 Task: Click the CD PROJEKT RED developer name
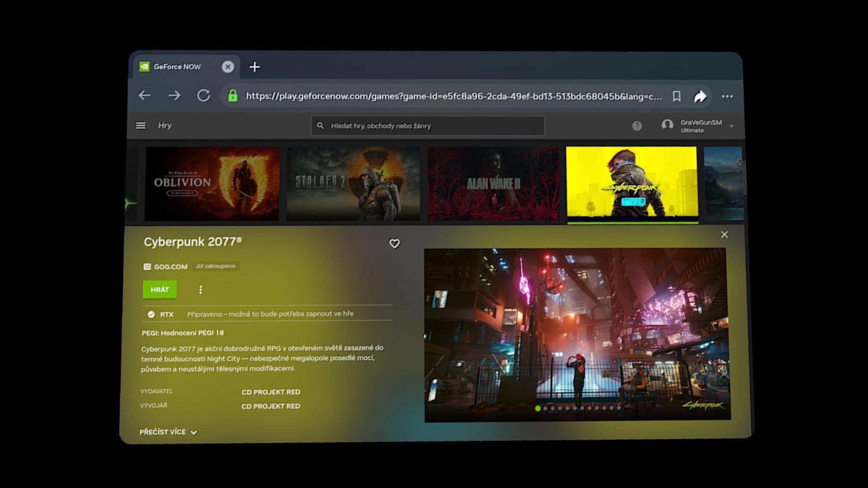pyautogui.click(x=271, y=406)
